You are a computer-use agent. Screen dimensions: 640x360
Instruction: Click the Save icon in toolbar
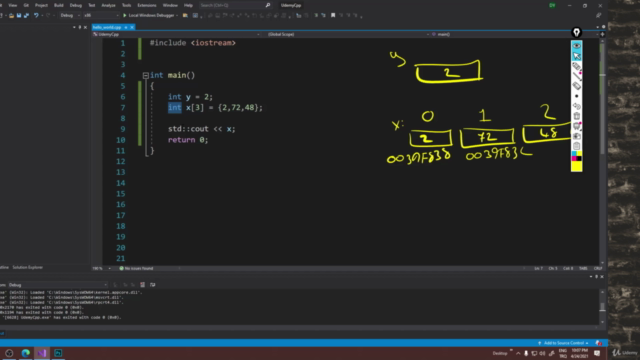click(x=19, y=16)
